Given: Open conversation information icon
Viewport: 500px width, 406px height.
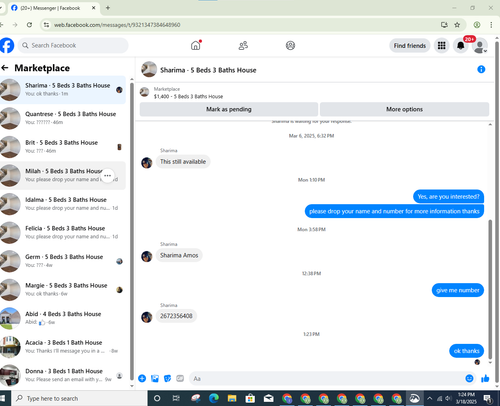Looking at the screenshot, I should tap(481, 69).
